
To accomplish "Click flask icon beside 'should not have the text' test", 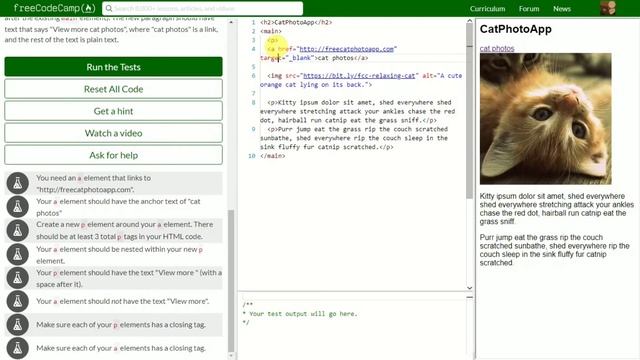I will (x=18, y=301).
